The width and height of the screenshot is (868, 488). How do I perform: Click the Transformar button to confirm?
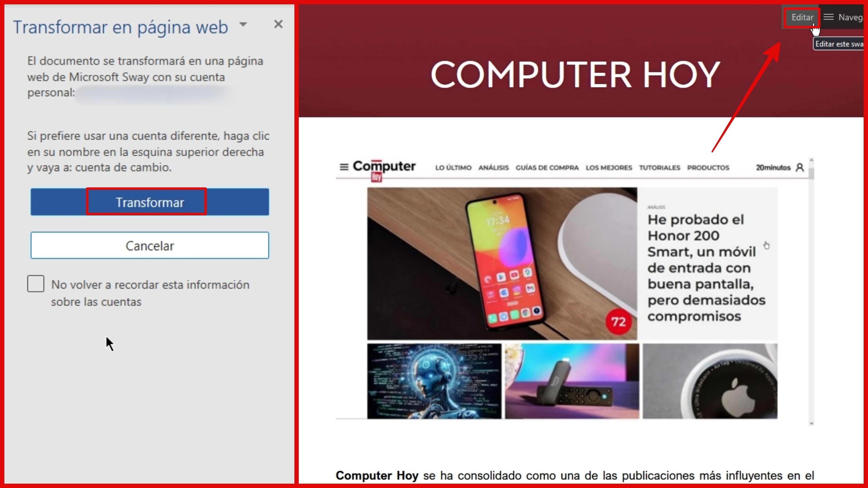point(150,202)
